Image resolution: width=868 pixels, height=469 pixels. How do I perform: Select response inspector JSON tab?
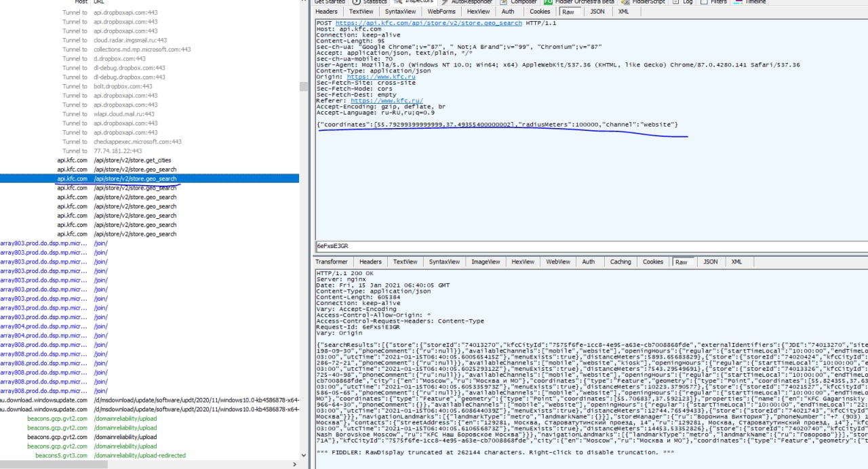pyautogui.click(x=710, y=262)
